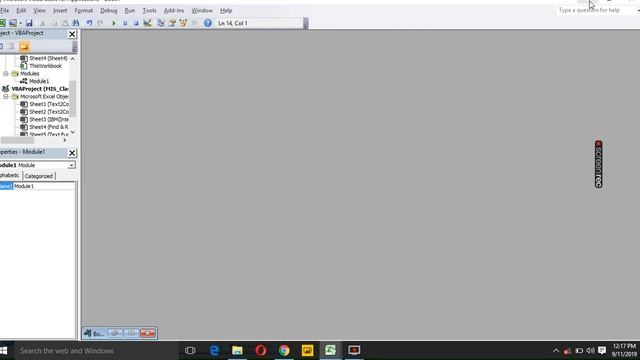Select Sheet3 (IBMInte... tree item

click(49, 119)
